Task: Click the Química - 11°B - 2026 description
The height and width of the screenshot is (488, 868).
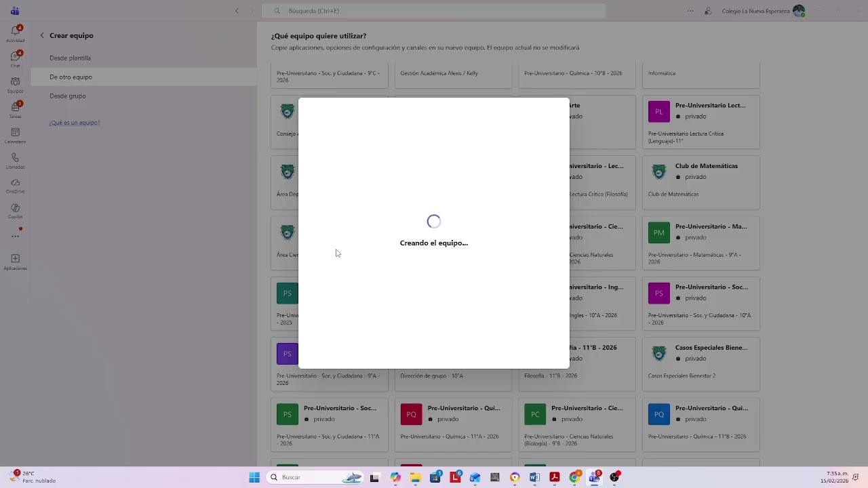Action: pos(697,436)
